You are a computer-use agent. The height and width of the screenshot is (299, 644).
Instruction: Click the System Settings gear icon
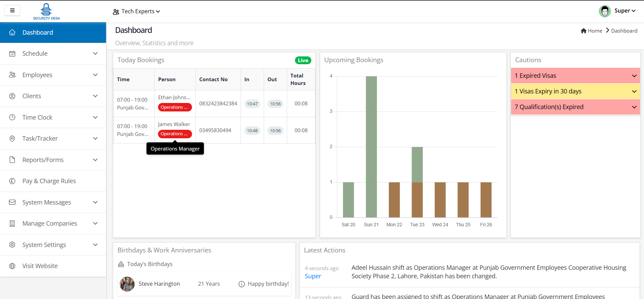12,245
